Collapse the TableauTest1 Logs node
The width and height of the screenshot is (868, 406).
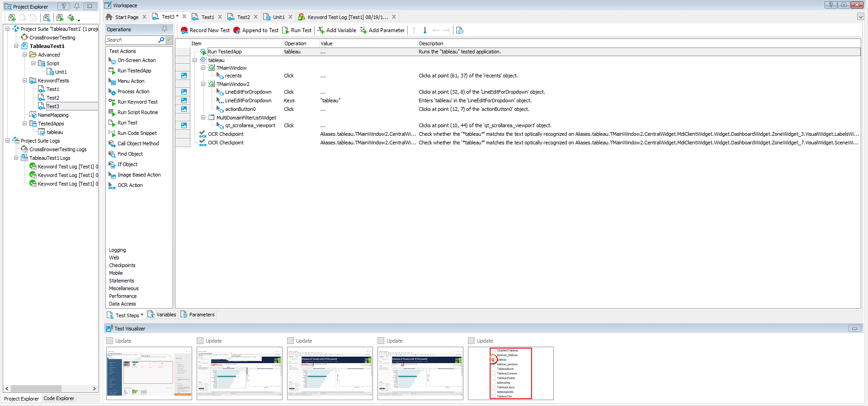tap(16, 158)
